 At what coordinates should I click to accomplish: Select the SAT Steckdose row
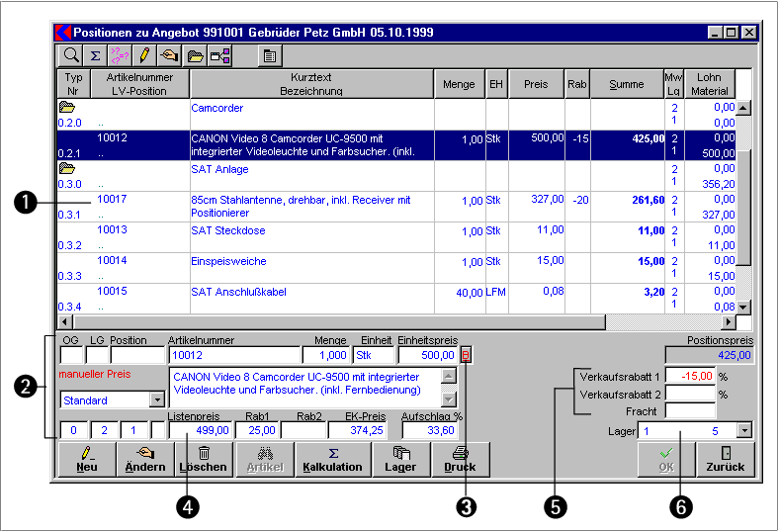(396, 237)
